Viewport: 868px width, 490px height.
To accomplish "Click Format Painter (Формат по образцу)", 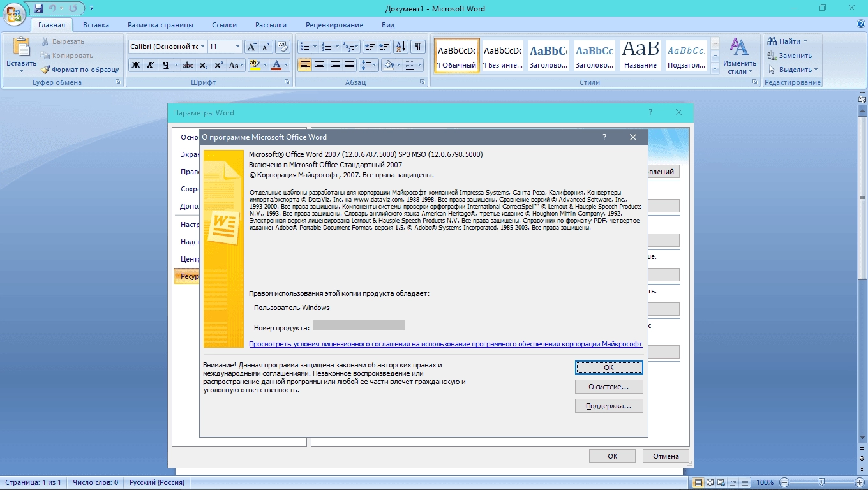I will point(80,70).
